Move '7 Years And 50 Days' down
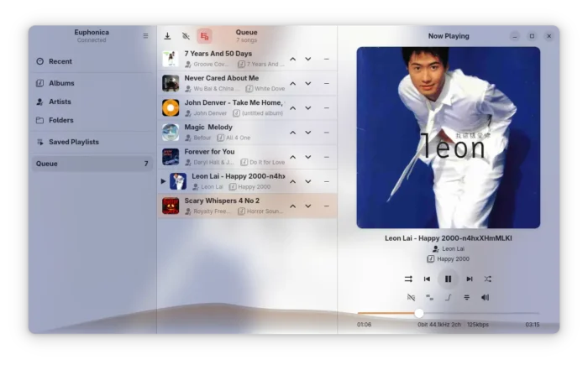Viewport: 588px width, 365px height. coord(308,59)
